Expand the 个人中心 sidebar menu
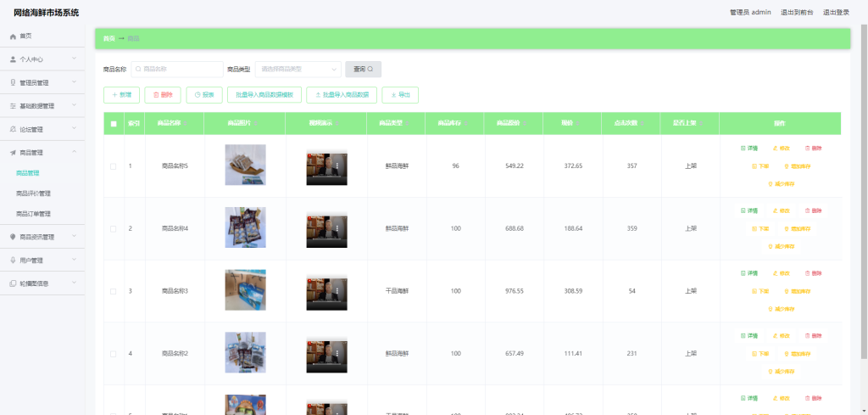Viewport: 868px width, 415px height. pyautogui.click(x=42, y=59)
